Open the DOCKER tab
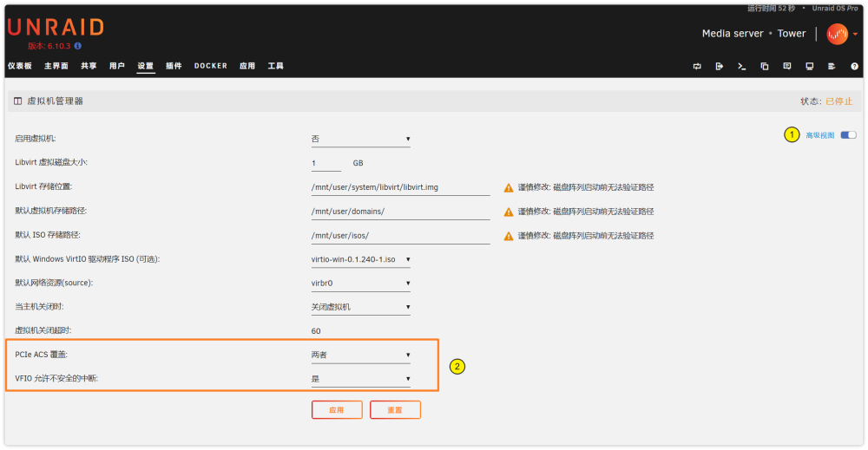 click(210, 66)
